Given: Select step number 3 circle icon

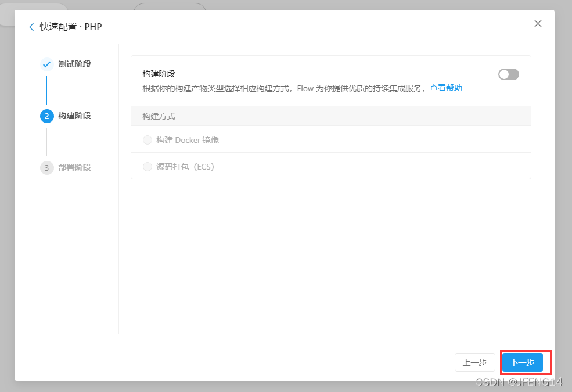Looking at the screenshot, I should click(x=46, y=168).
